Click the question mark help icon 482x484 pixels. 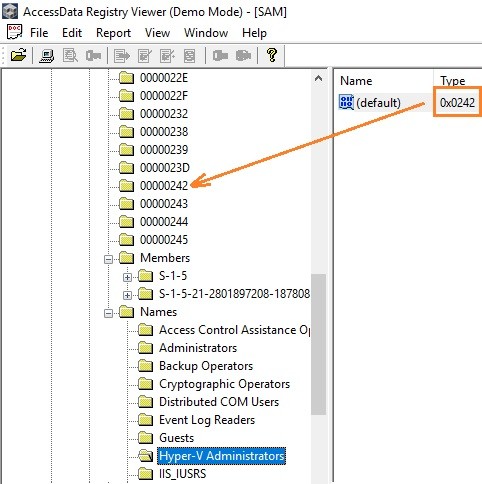272,55
